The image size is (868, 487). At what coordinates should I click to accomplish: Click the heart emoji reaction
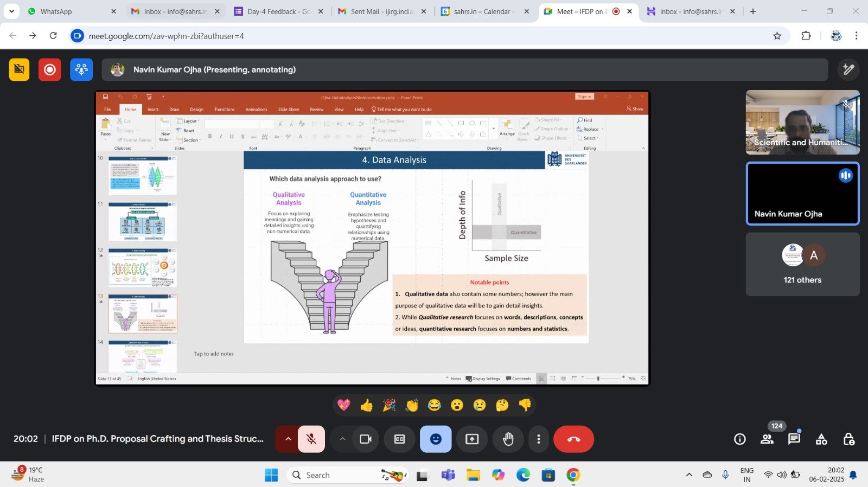343,405
